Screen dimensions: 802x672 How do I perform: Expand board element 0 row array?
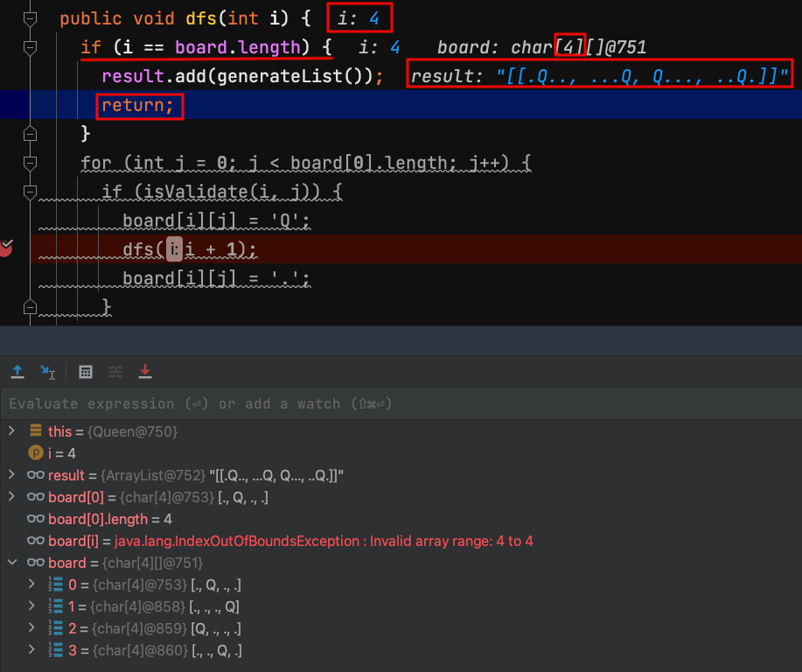click(32, 584)
